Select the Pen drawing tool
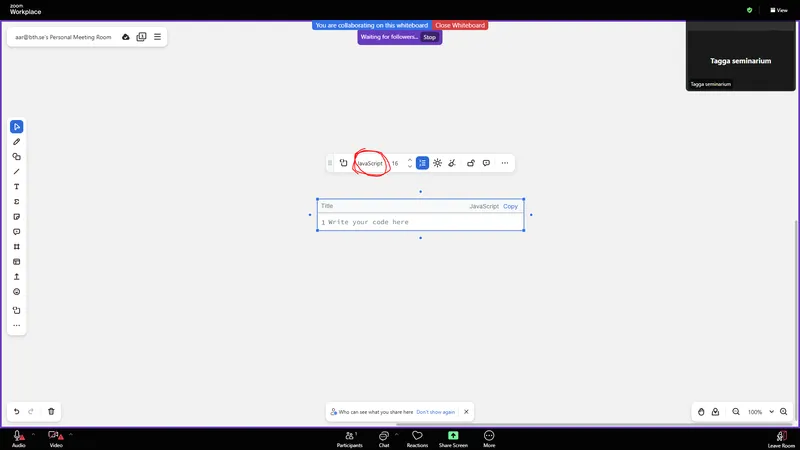The image size is (800, 450). click(17, 142)
